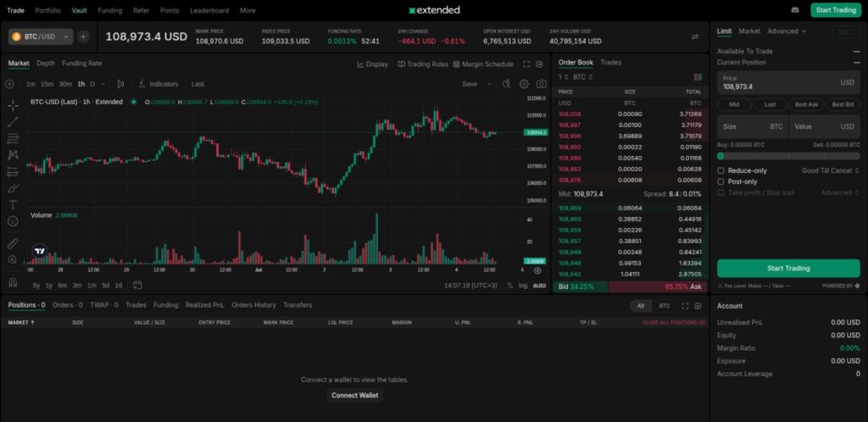Toggle auto scale on chart

click(x=539, y=286)
